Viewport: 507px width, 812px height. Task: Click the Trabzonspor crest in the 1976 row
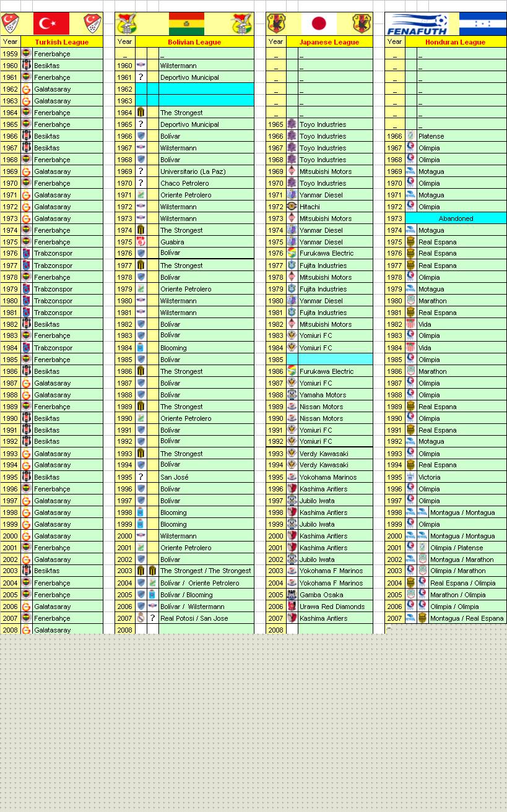[x=27, y=253]
